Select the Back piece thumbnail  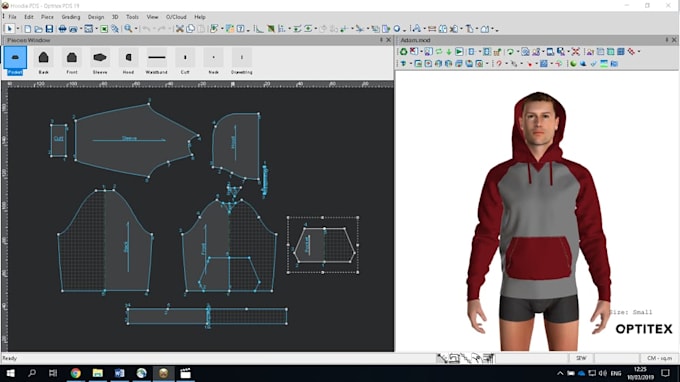point(43,60)
